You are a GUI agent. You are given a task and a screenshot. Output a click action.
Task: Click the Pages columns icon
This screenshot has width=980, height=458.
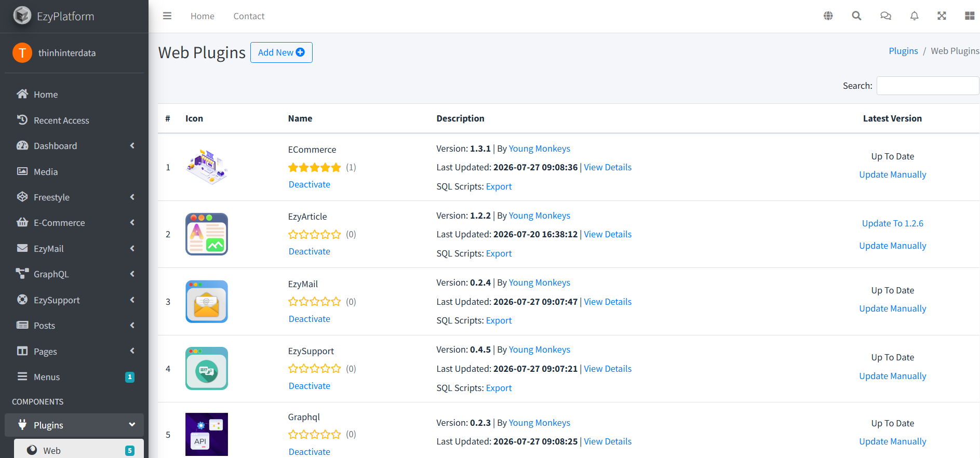(22, 351)
